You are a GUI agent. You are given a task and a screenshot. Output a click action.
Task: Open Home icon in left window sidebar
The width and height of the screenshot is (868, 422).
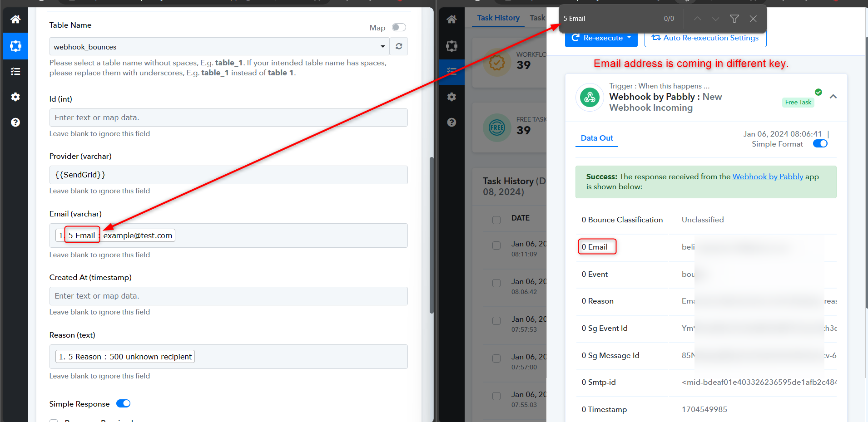click(15, 20)
